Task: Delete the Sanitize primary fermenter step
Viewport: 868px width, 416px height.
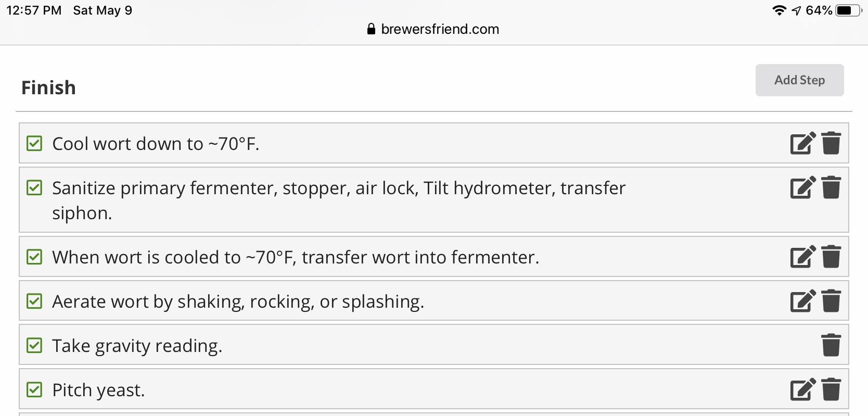Action: pos(831,187)
